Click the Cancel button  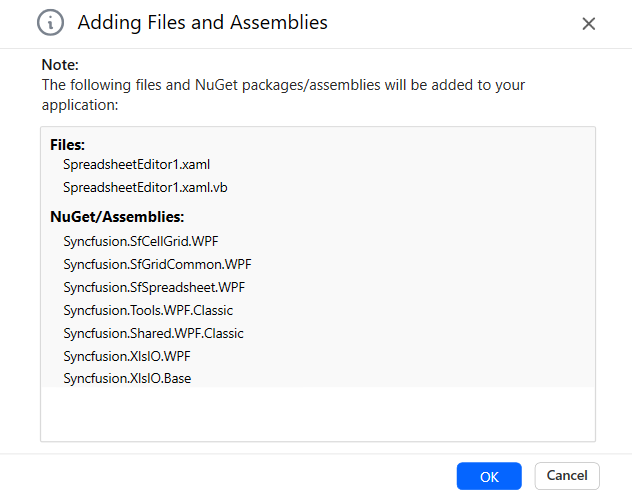567,476
